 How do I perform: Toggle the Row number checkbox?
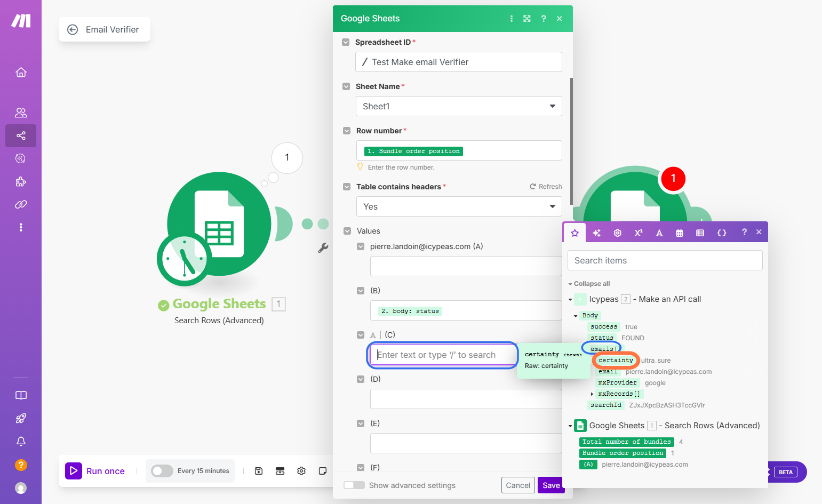[x=347, y=131]
